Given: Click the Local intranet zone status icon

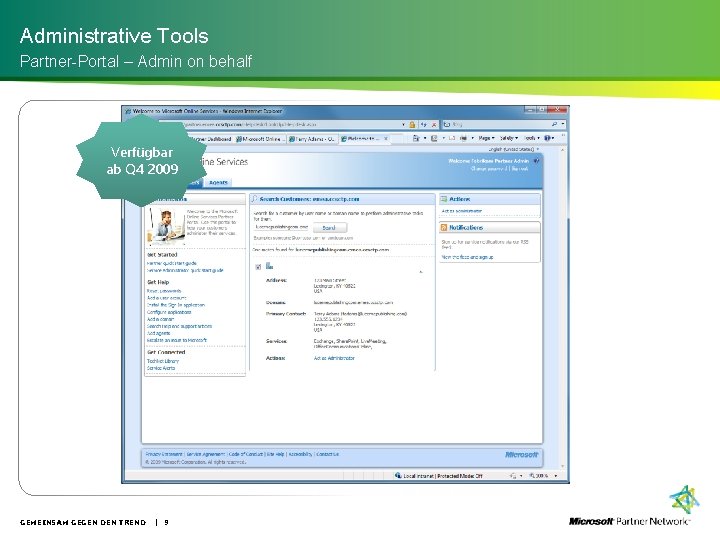Looking at the screenshot, I should pos(398,475).
